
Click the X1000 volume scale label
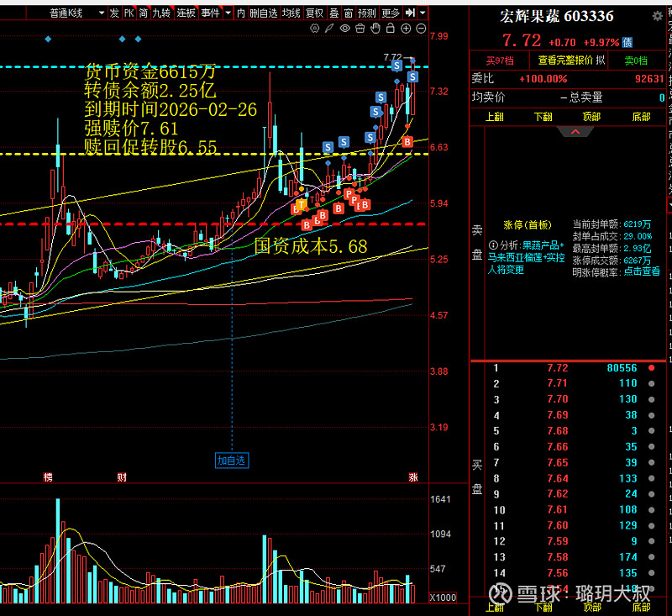tap(443, 598)
